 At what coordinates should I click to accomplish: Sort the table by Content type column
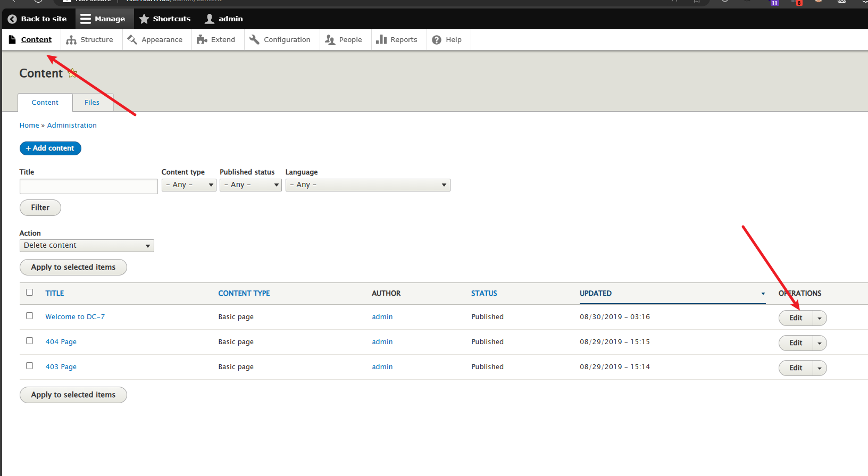tap(244, 293)
